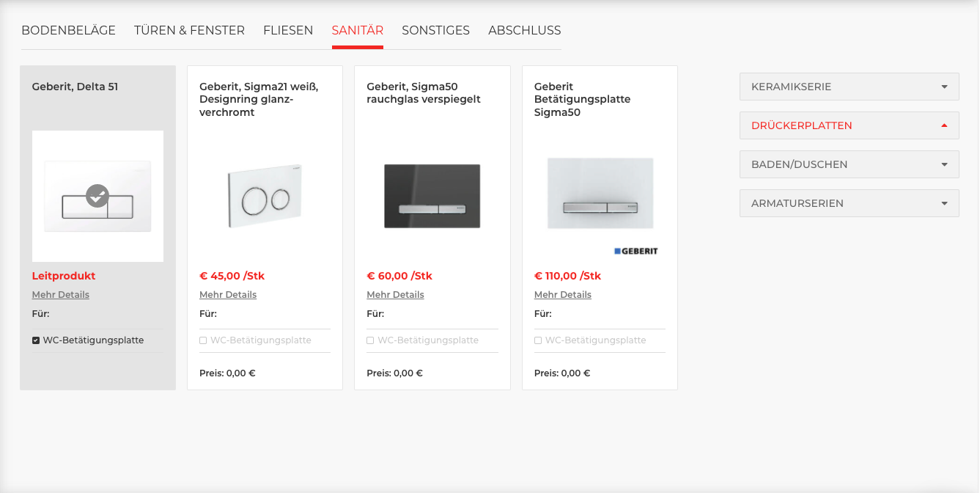
Task: Expand the Keramikserie dropdown
Action: point(849,87)
